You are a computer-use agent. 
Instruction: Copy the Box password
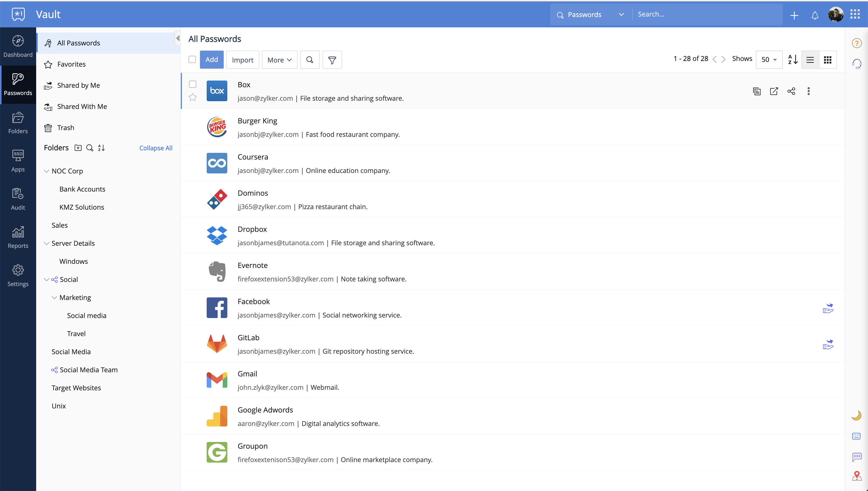757,91
